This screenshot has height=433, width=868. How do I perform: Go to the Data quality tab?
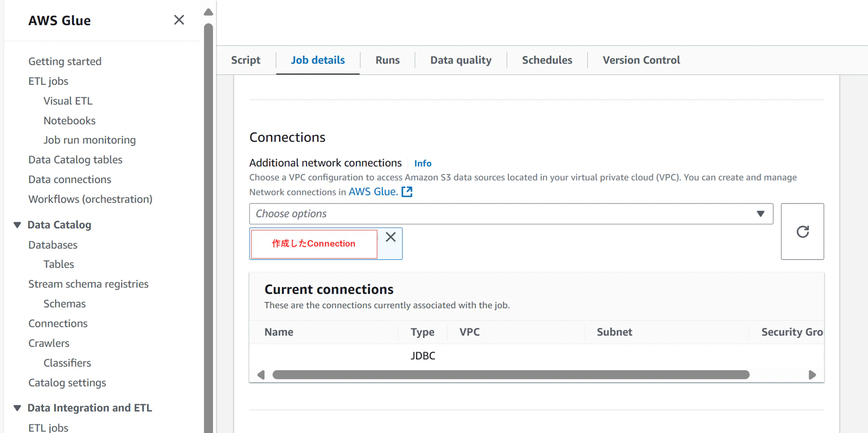(x=461, y=60)
